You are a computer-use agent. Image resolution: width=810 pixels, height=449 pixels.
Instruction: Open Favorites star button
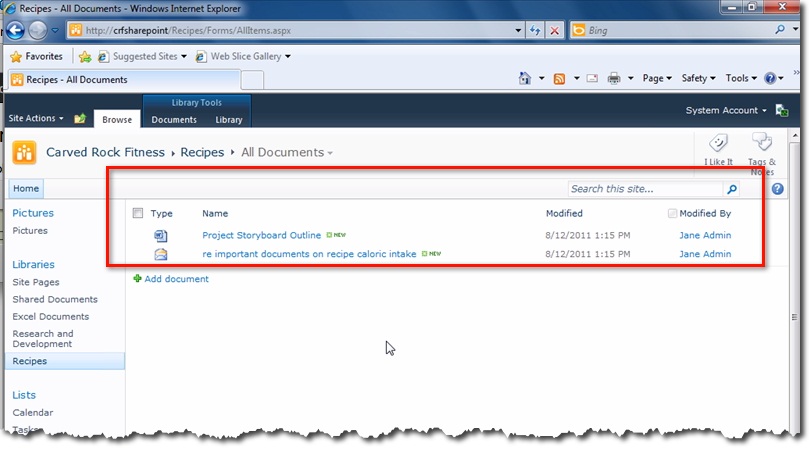[x=37, y=56]
